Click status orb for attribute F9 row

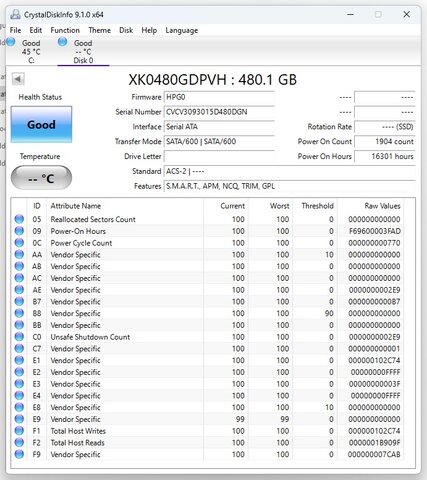point(19,454)
